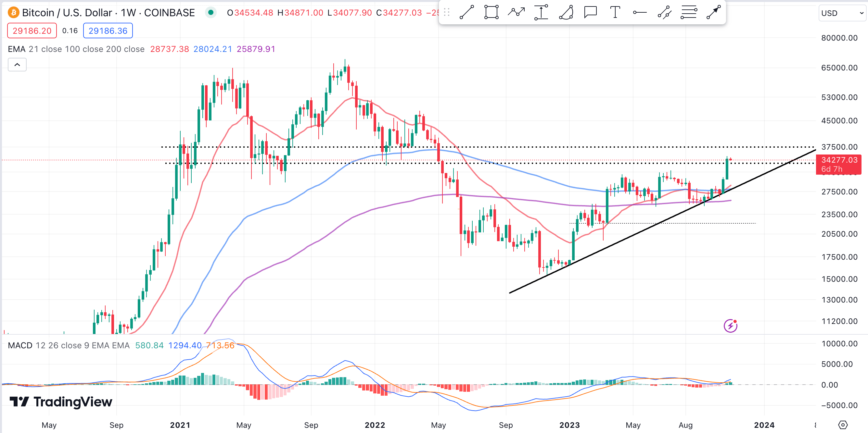Click the high price value H34871.00
The height and width of the screenshot is (433, 868).
coord(300,13)
